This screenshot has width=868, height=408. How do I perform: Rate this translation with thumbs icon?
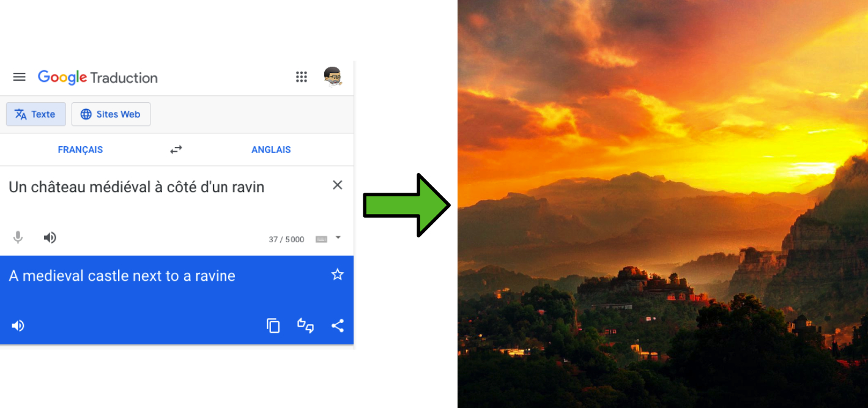pyautogui.click(x=305, y=325)
